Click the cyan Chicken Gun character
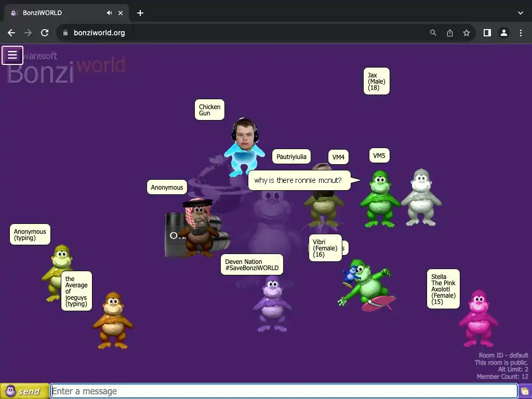 [244, 148]
